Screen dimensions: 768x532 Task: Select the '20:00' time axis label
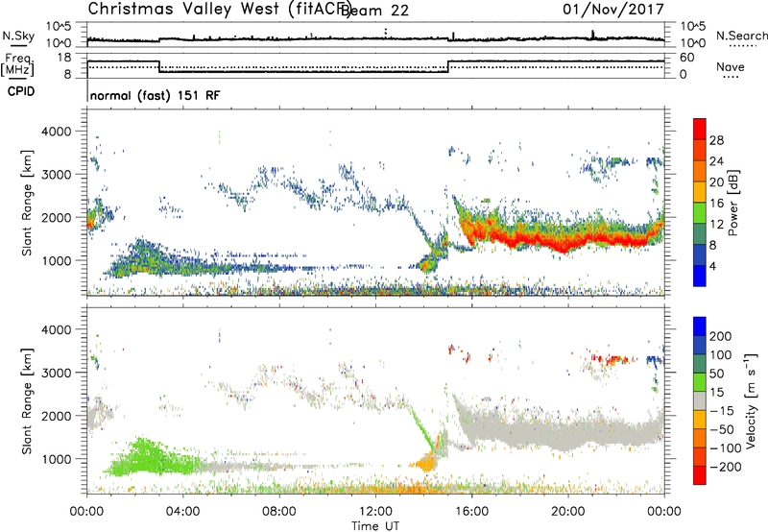(567, 512)
